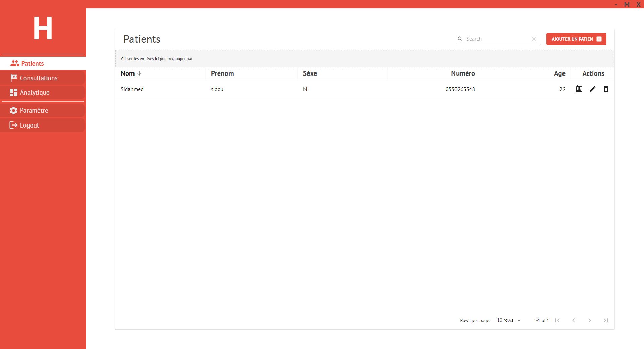The width and height of the screenshot is (644, 349).
Task: View Sidahmed's patient profile card
Action: coord(579,89)
